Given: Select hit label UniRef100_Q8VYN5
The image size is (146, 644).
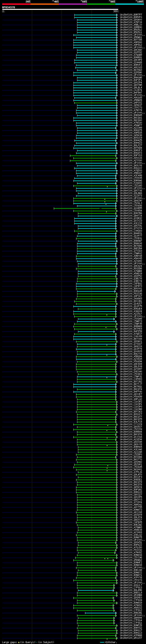Looking at the screenshot, I should [x=131, y=85].
